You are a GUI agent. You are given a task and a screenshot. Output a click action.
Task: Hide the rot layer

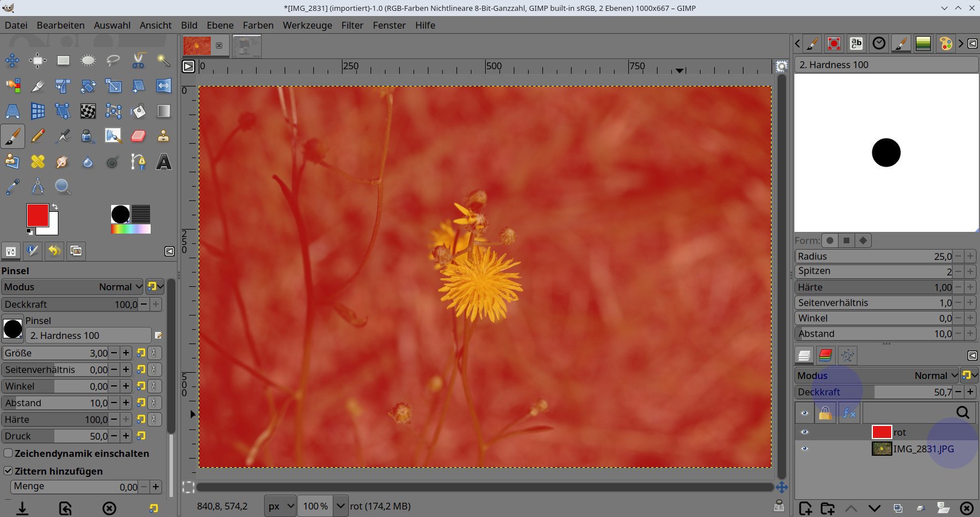[x=804, y=432]
